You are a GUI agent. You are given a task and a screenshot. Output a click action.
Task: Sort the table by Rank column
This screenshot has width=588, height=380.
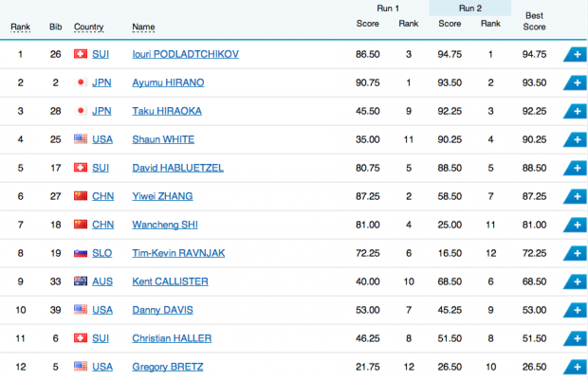(x=20, y=27)
